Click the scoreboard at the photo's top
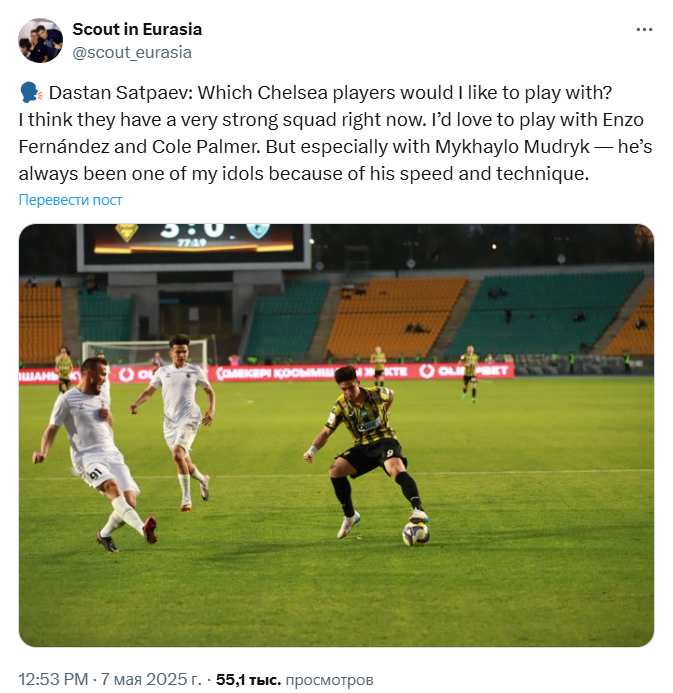The height and width of the screenshot is (693, 673). click(x=195, y=240)
